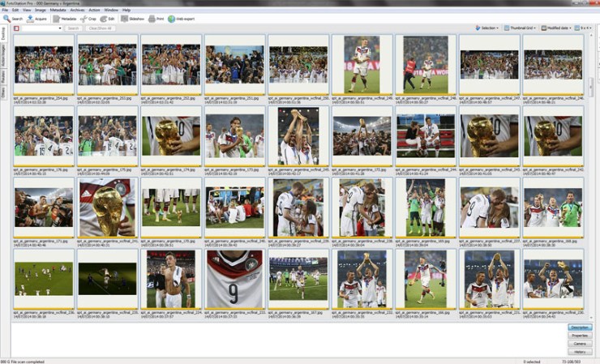Open the Image menu
Screen dimensions: 600x364
click(x=39, y=10)
